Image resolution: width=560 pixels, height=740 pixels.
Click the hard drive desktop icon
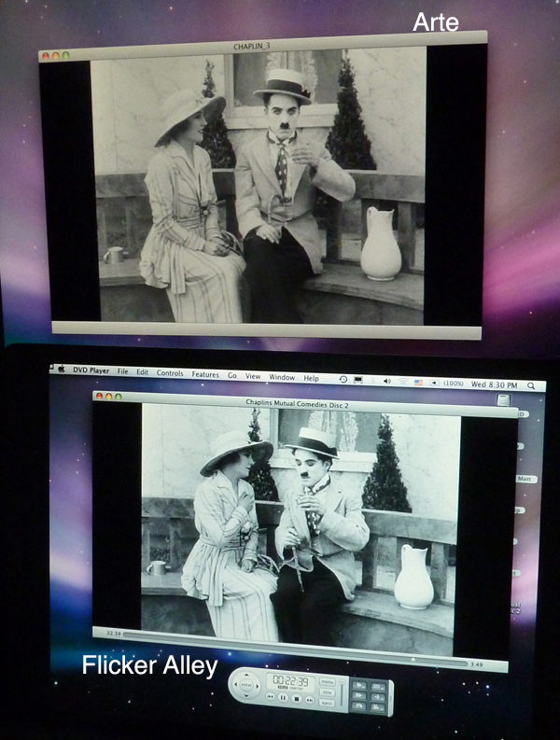click(503, 400)
